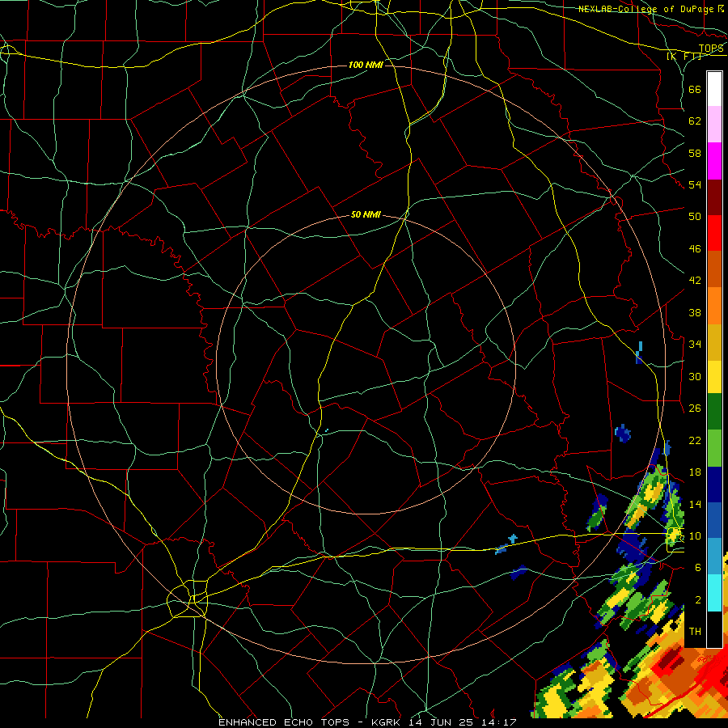Click the 62 value on the scale
This screenshot has width=728, height=728.
(695, 121)
